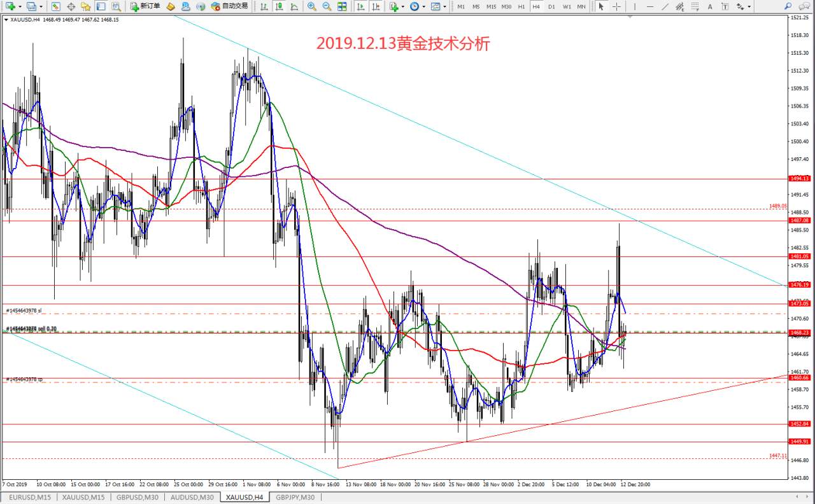Open the chart templates icon
This screenshot has width=815, height=504.
click(436, 6)
